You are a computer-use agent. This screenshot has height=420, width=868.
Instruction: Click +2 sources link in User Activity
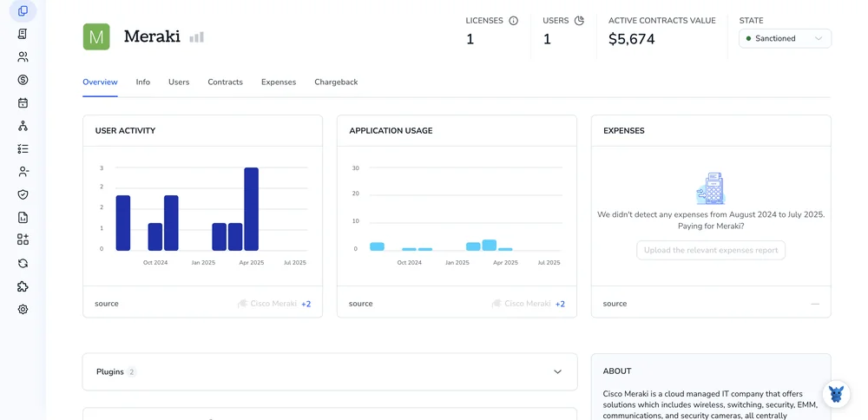tap(306, 304)
